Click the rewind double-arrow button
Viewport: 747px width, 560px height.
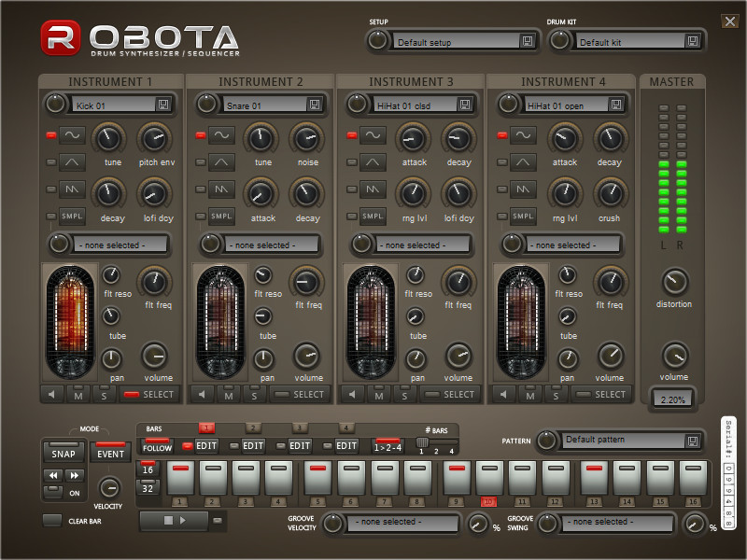coord(53,475)
